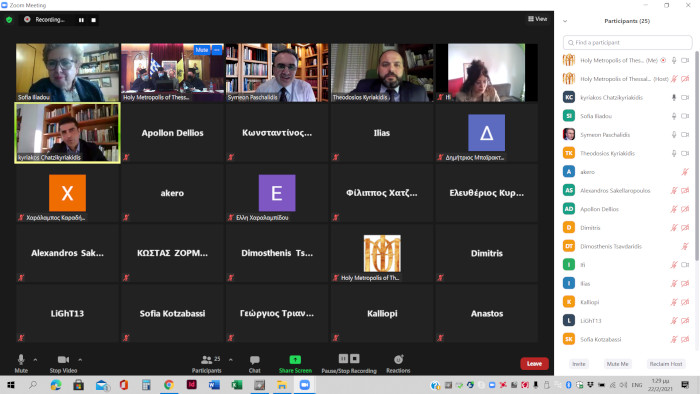Select Symeon Paschalidis video tile

277,72
